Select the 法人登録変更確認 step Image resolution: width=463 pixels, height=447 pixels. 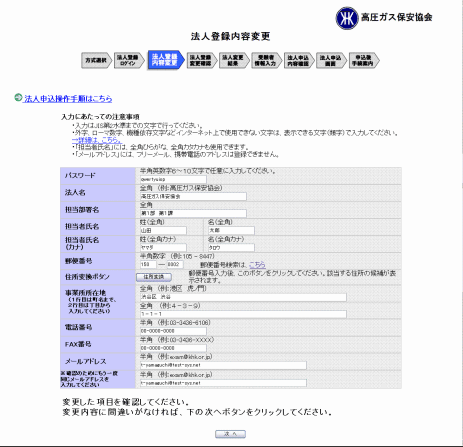201,60
